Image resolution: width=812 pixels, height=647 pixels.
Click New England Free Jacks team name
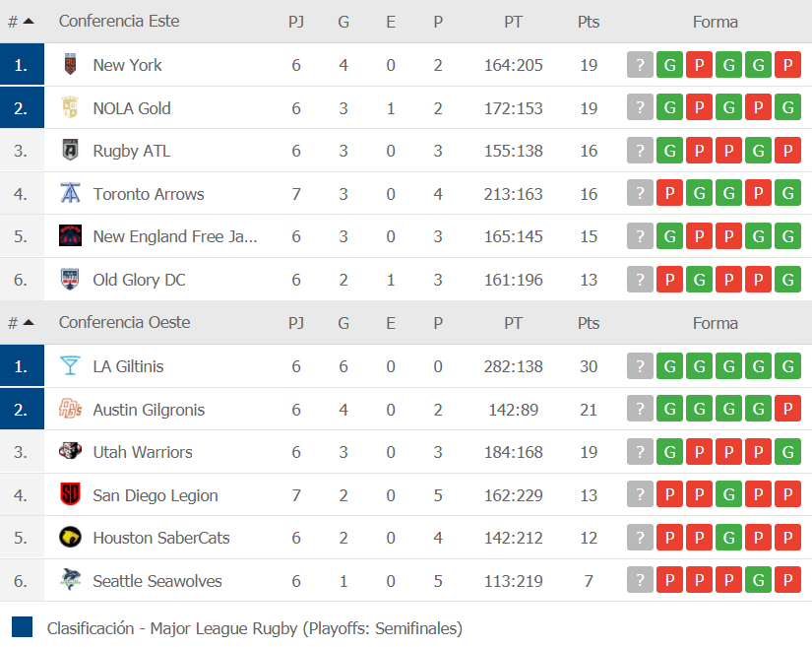(x=175, y=236)
